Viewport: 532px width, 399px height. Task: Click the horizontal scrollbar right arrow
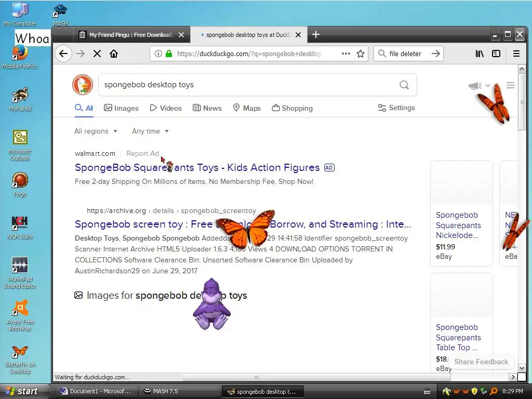pos(513,377)
